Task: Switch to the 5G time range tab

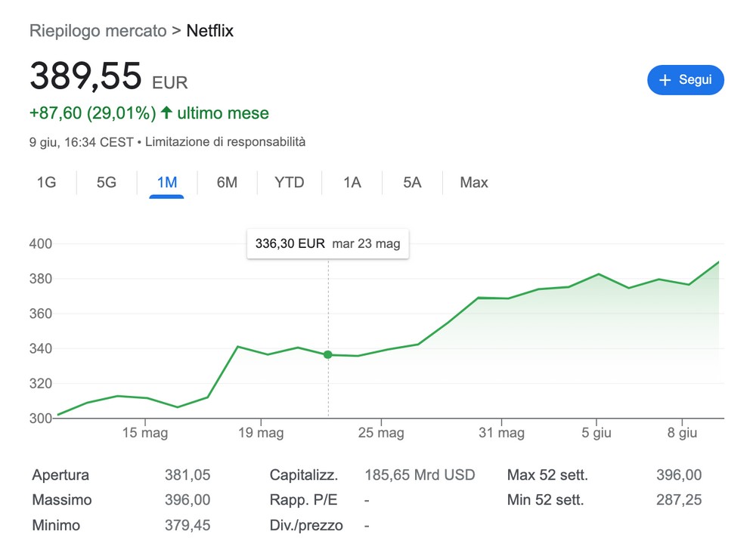Action: click(107, 182)
